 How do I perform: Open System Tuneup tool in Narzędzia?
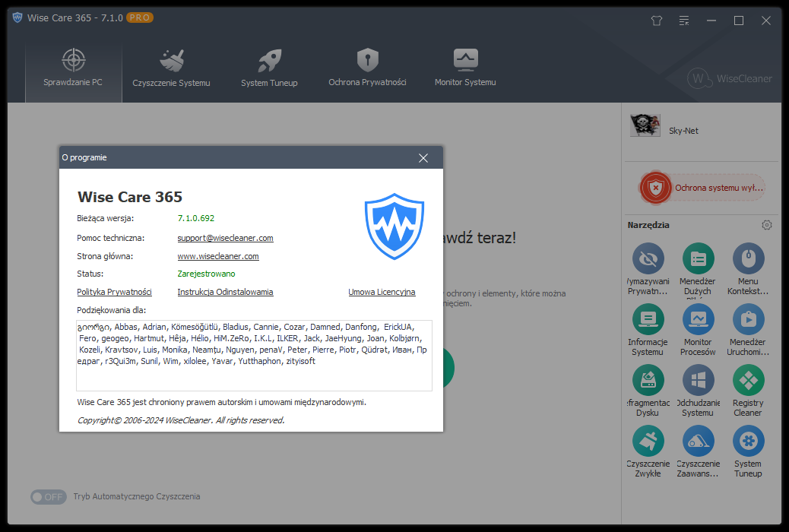pyautogui.click(x=748, y=452)
